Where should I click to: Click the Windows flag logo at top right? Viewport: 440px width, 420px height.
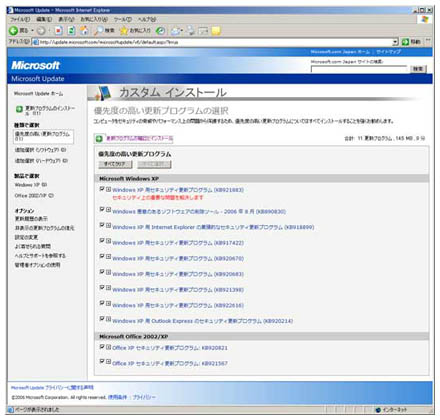425,19
